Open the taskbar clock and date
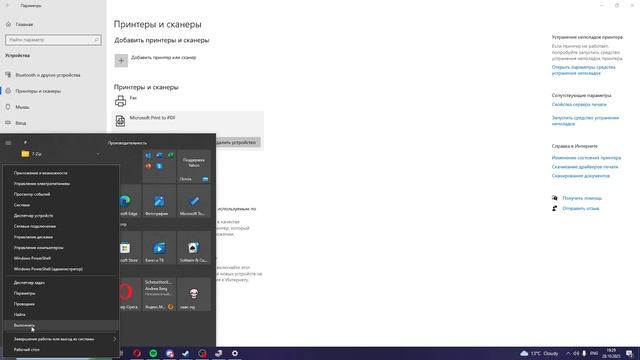 611,353
